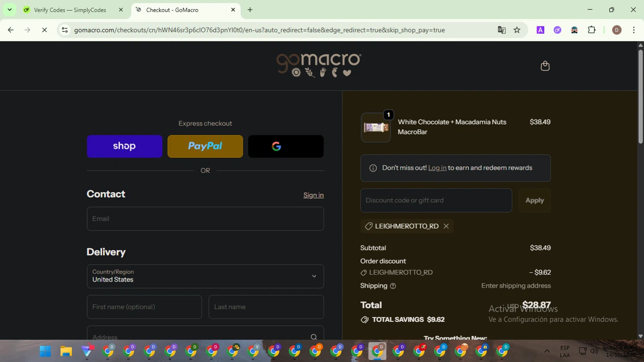Viewport: 644px width, 362px height.
Task: Stop loading the page
Action: [x=44, y=30]
